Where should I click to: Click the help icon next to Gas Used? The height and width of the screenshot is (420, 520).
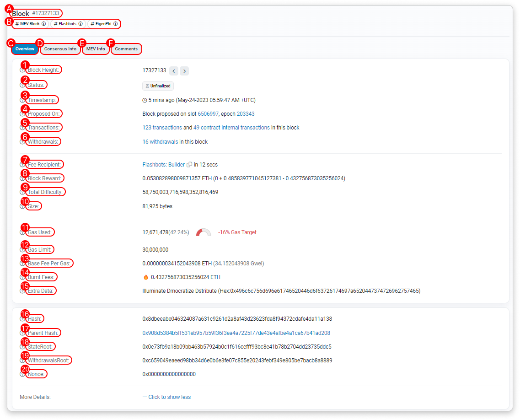[x=22, y=232]
